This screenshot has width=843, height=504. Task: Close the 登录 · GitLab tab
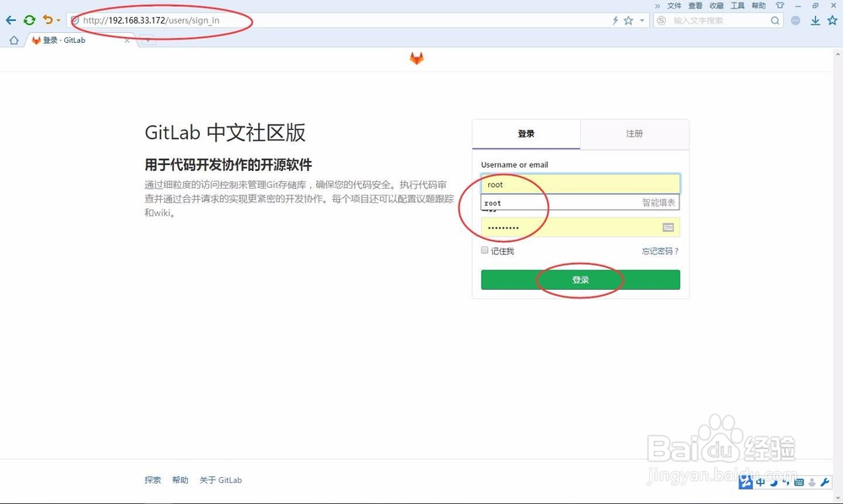pos(127,40)
